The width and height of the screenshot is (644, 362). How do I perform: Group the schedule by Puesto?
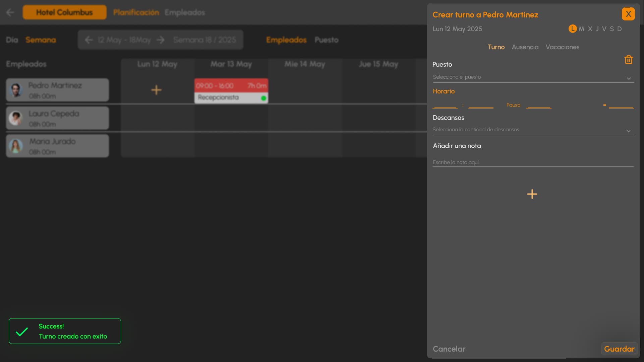pyautogui.click(x=327, y=40)
